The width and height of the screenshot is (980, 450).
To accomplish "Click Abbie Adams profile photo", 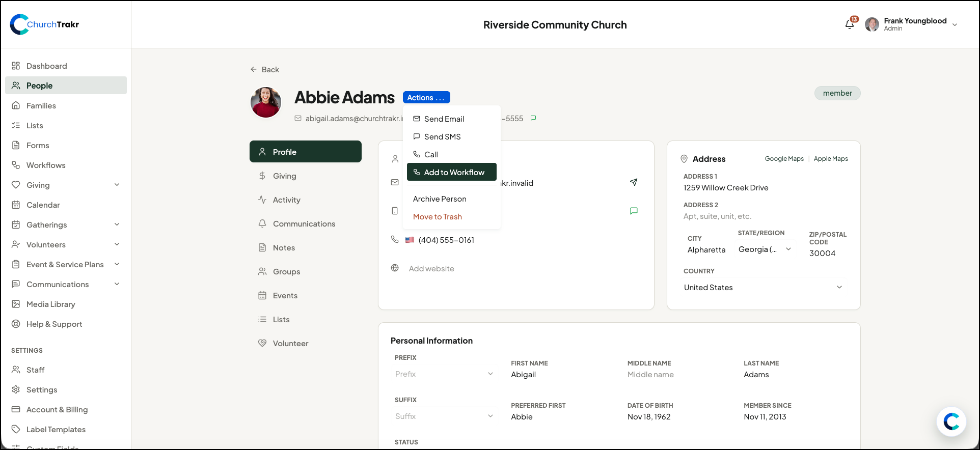I will [x=266, y=102].
